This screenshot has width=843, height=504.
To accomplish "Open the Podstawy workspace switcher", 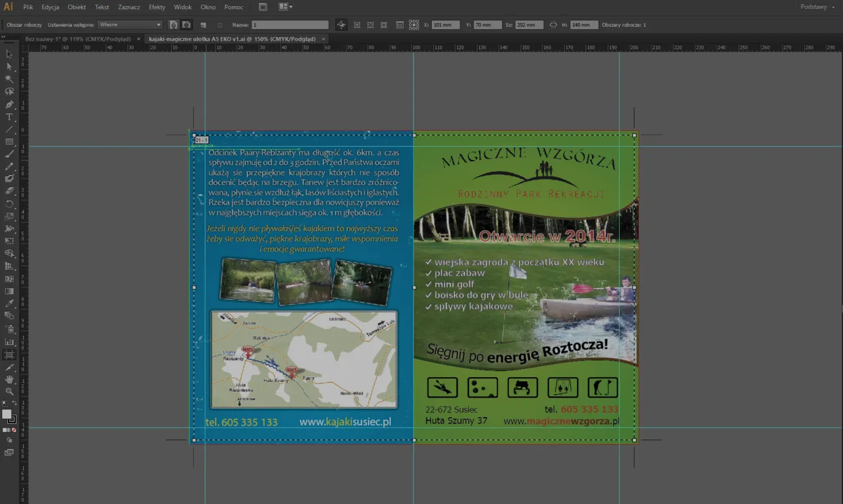I will coord(815,7).
